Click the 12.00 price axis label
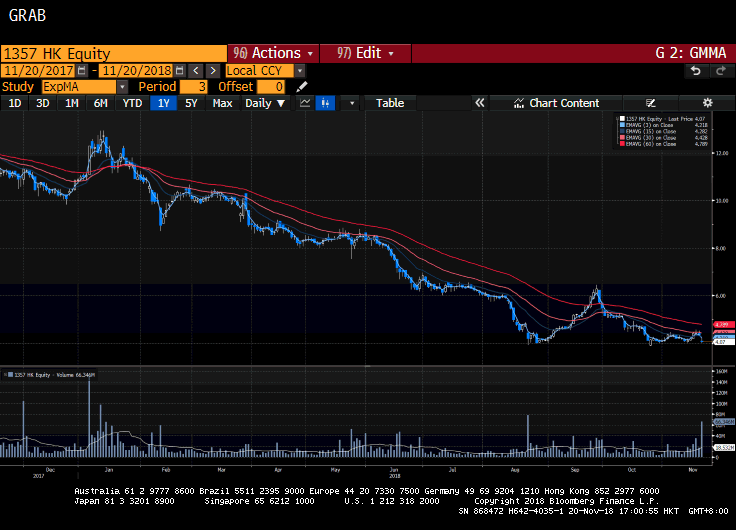The width and height of the screenshot is (736, 530). pos(722,153)
